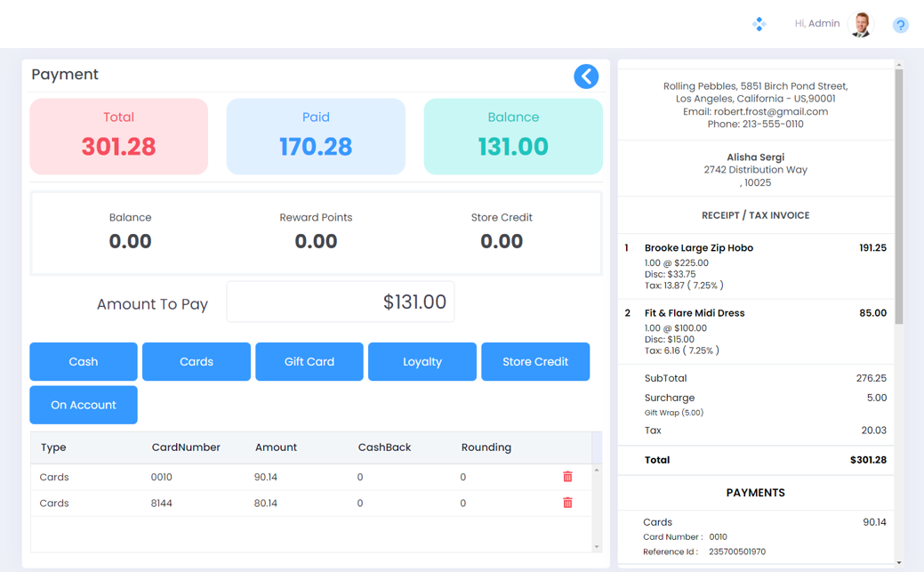Click the green Balance amount card

pos(513,136)
